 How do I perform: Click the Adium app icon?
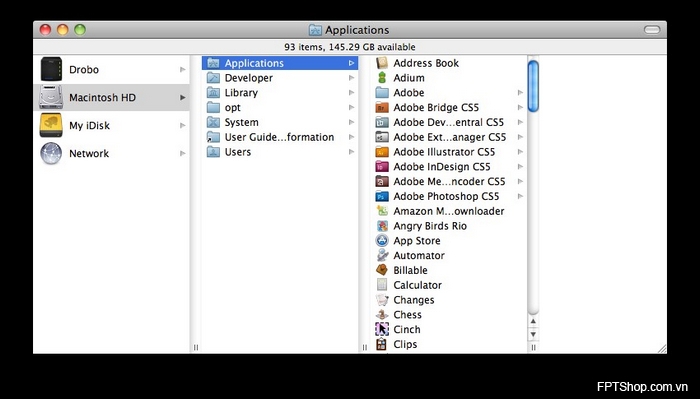click(382, 78)
